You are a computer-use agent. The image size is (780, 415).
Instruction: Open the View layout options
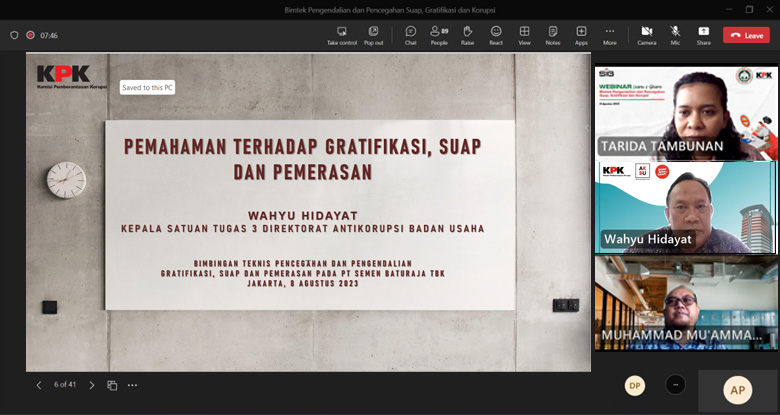pyautogui.click(x=524, y=35)
